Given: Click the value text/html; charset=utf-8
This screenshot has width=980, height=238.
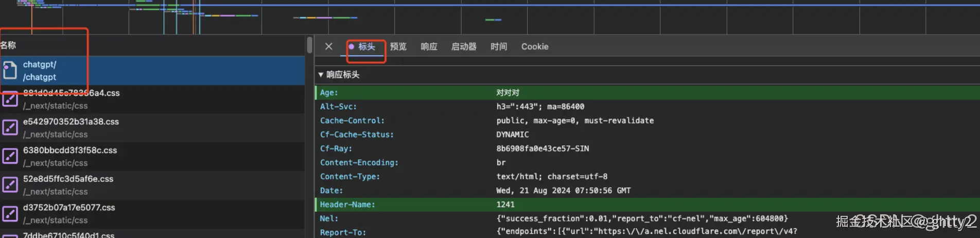Looking at the screenshot, I should point(552,176).
